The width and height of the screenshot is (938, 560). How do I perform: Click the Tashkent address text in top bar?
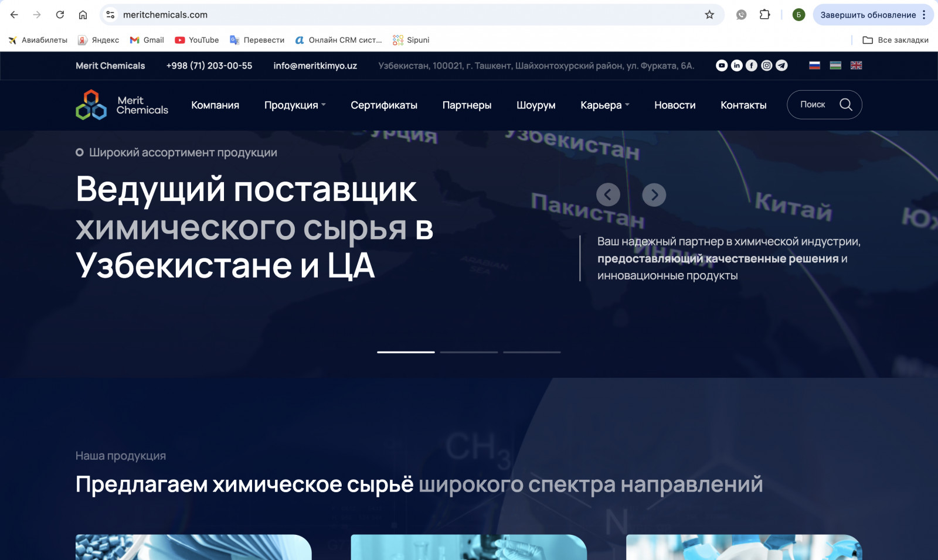click(x=536, y=66)
